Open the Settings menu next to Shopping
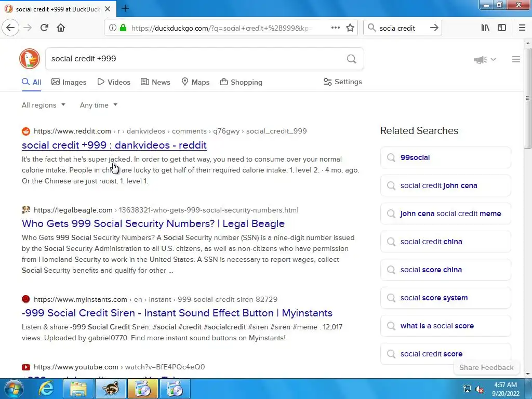 coord(343,82)
